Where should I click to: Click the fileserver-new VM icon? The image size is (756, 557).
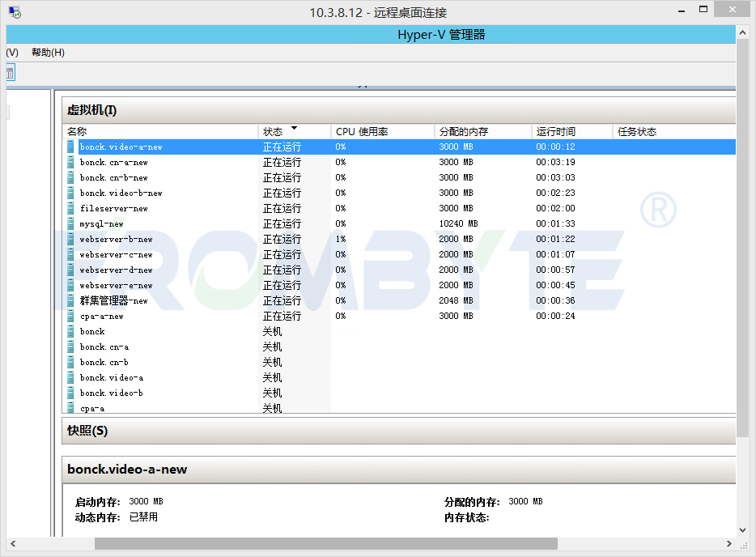(x=70, y=208)
